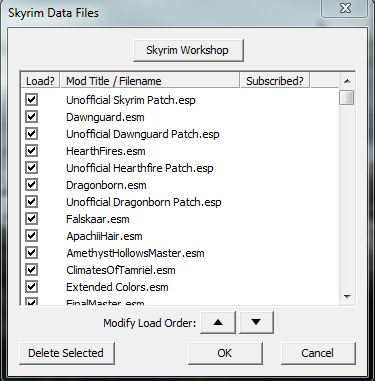Close the Skyrim Data Files window
Screen dimensions: 375x381
345,8
